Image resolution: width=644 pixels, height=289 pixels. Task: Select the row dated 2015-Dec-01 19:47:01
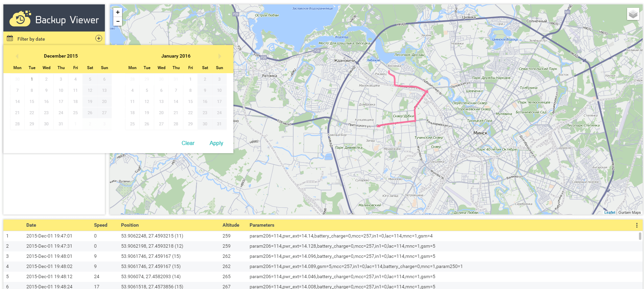pyautogui.click(x=49, y=236)
